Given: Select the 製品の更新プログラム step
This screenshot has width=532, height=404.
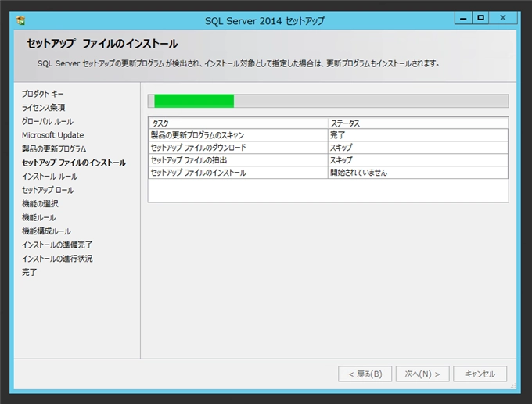Looking at the screenshot, I should point(54,148).
